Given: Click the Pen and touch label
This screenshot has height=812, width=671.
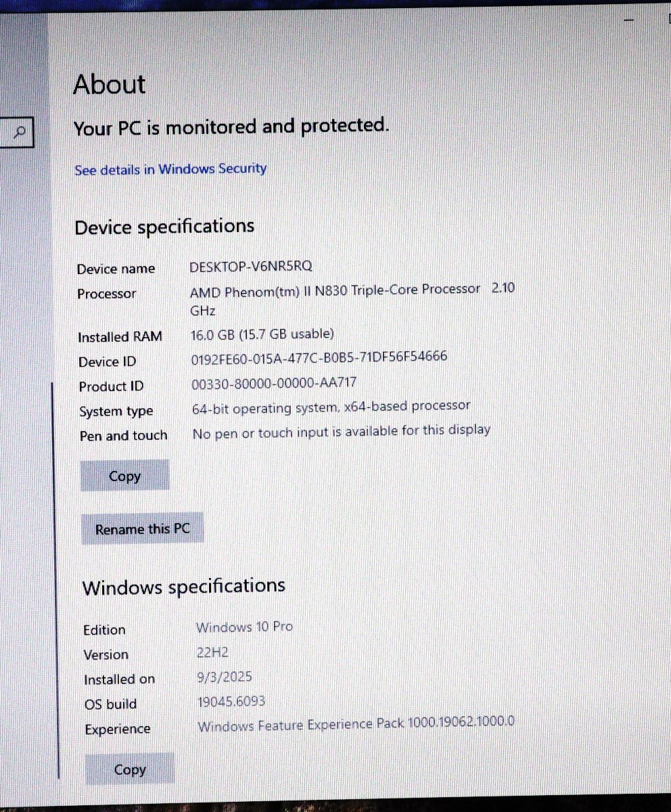Looking at the screenshot, I should tap(123, 436).
